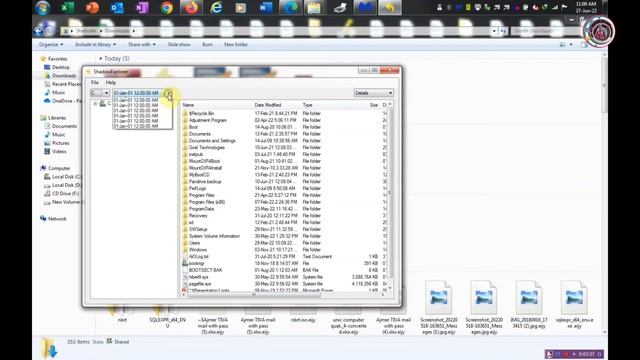Select the Adjustment Program folder
Image resolution: width=640 pixels, height=360 pixels.
click(x=207, y=120)
